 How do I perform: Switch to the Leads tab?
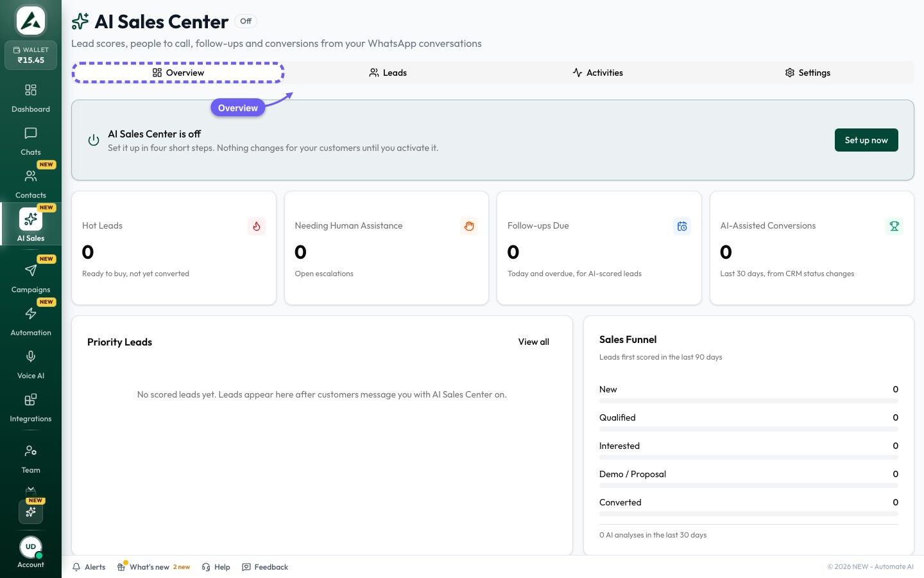pos(388,73)
